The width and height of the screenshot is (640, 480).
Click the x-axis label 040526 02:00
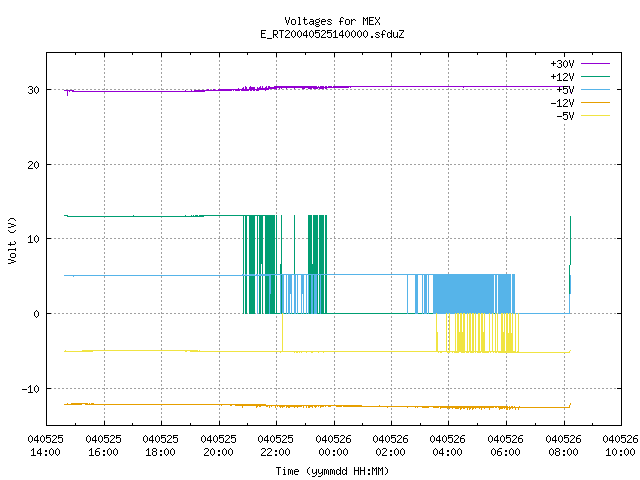point(391,446)
